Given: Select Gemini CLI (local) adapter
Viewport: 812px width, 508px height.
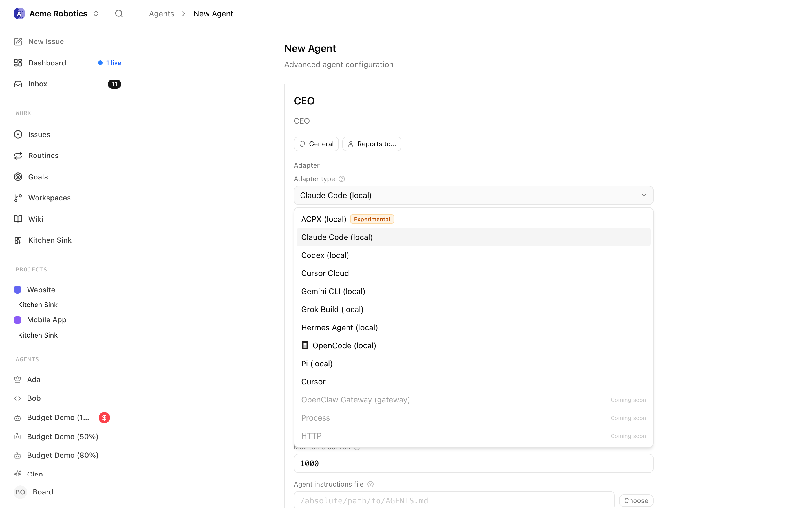Looking at the screenshot, I should (473, 291).
